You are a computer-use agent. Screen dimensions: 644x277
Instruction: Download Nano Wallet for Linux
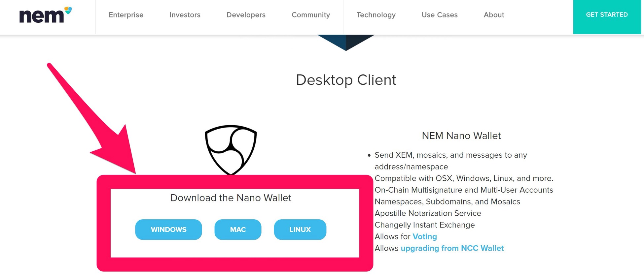(300, 230)
